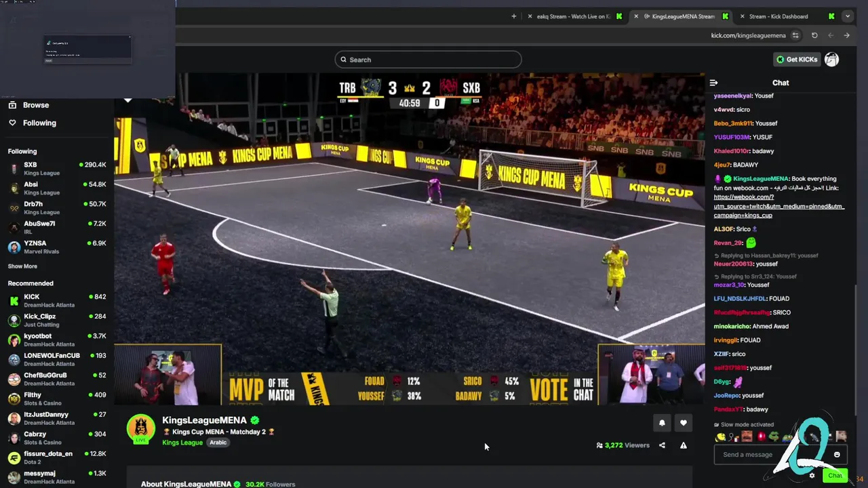Toggle the notification bell for the channel

662,423
